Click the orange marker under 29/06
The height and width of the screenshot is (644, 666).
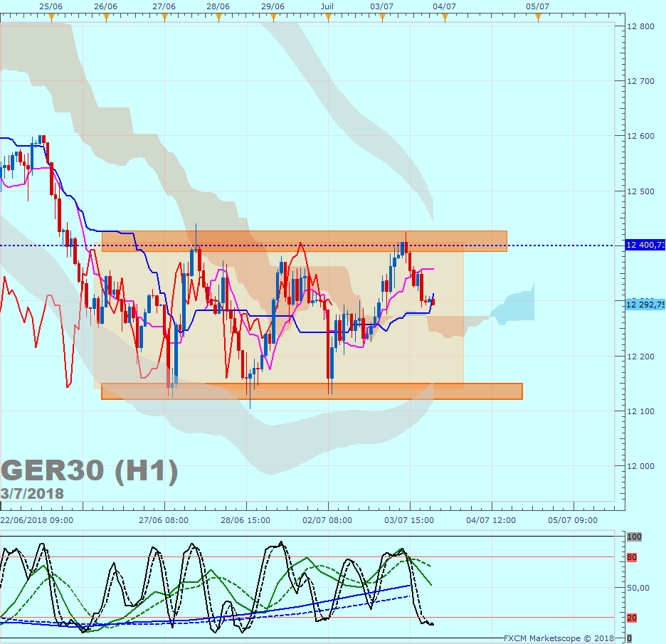[273, 17]
